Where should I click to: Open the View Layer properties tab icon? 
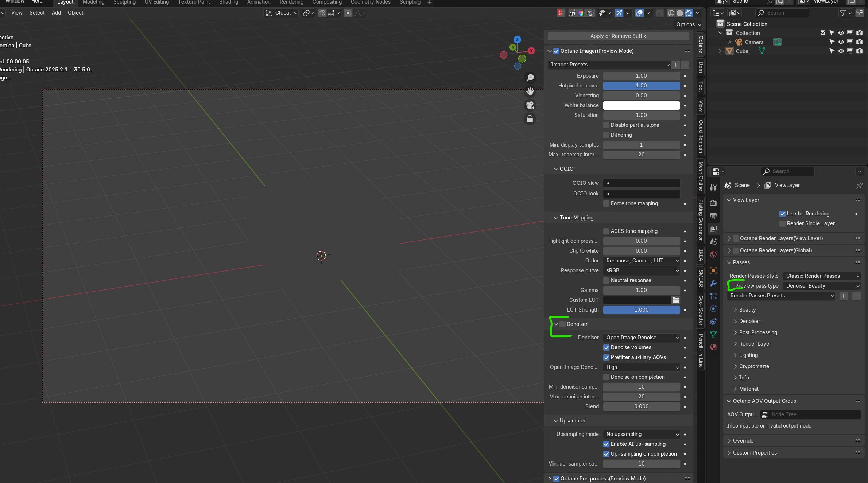point(713,229)
